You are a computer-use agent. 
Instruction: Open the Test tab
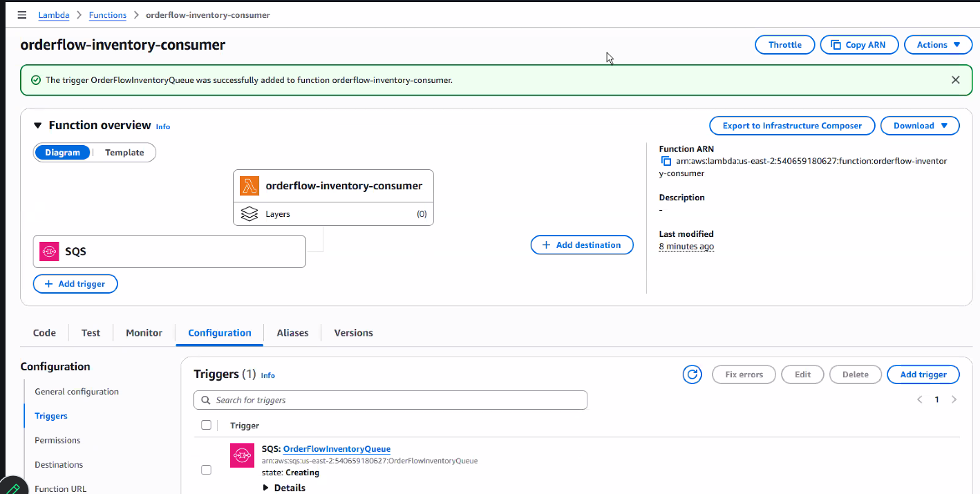(x=91, y=333)
